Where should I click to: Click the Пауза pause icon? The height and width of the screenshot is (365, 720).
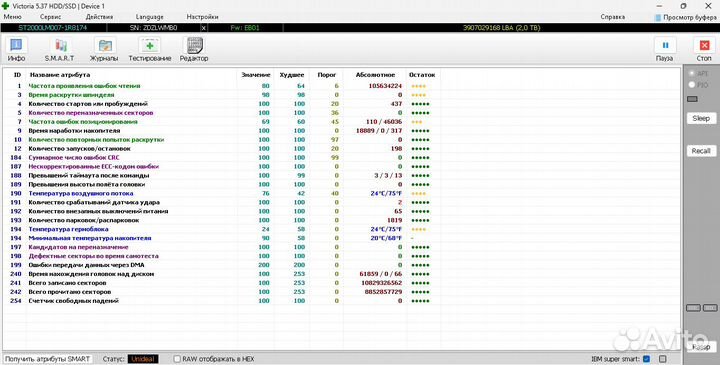(x=664, y=45)
